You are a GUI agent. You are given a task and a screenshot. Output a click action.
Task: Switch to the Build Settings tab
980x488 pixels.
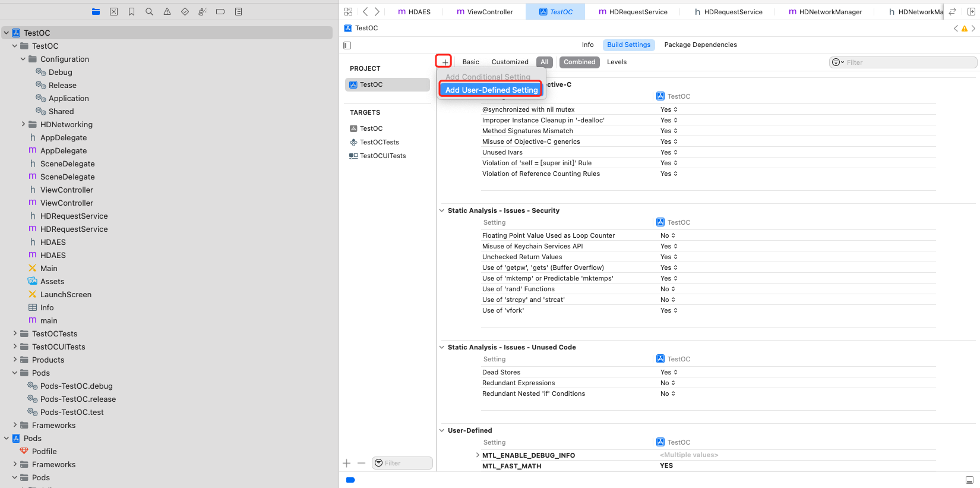pyautogui.click(x=628, y=45)
